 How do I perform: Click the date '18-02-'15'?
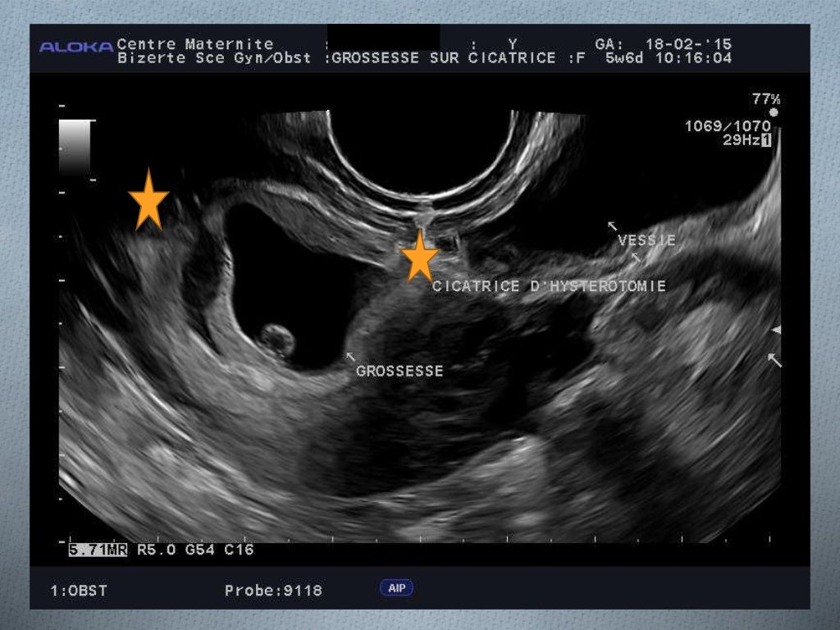pyautogui.click(x=688, y=44)
